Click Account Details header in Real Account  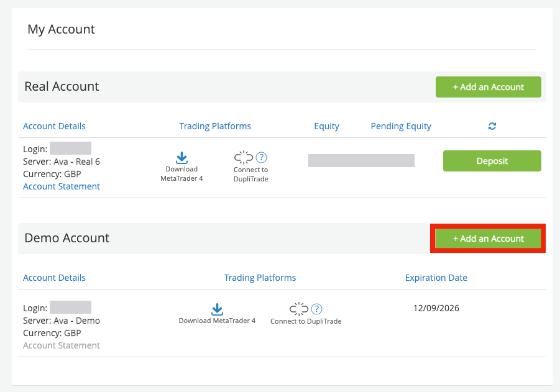[54, 126]
